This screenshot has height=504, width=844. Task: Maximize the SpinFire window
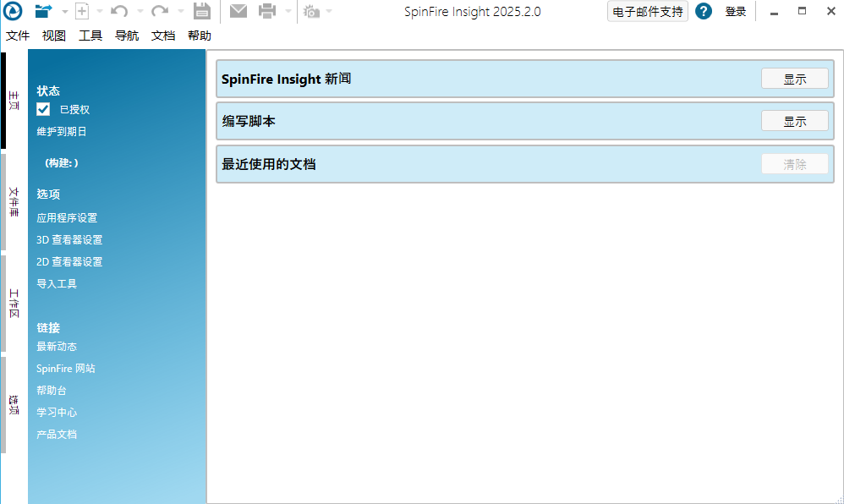(802, 11)
